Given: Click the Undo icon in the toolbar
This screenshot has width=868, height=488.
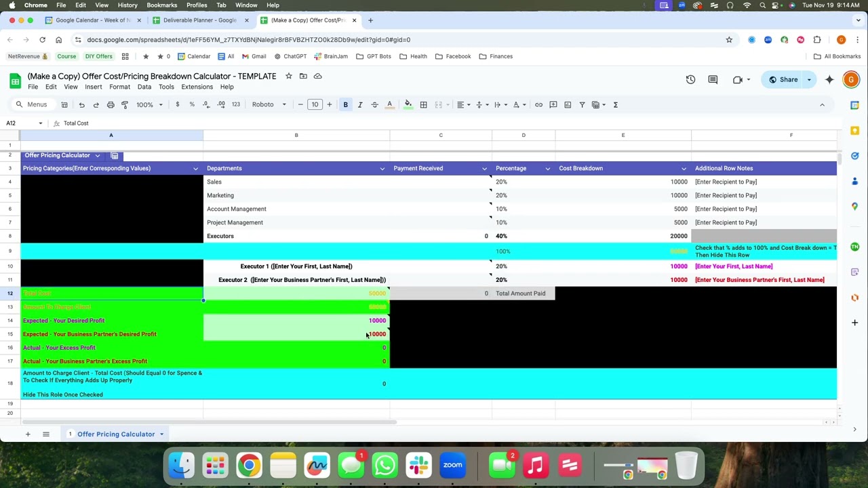Looking at the screenshot, I should 81,104.
